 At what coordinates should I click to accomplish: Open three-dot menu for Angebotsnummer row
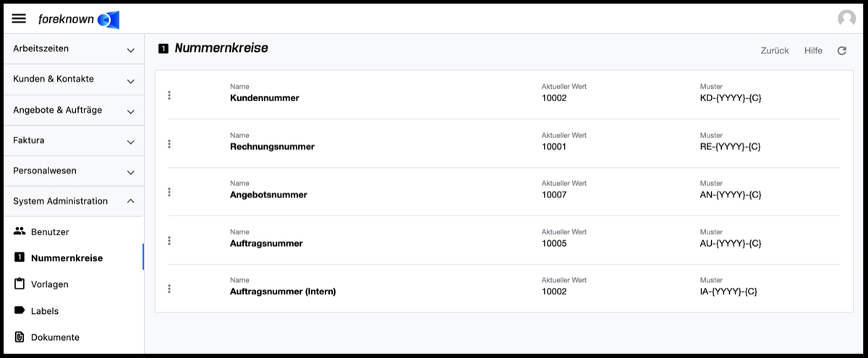pyautogui.click(x=169, y=192)
